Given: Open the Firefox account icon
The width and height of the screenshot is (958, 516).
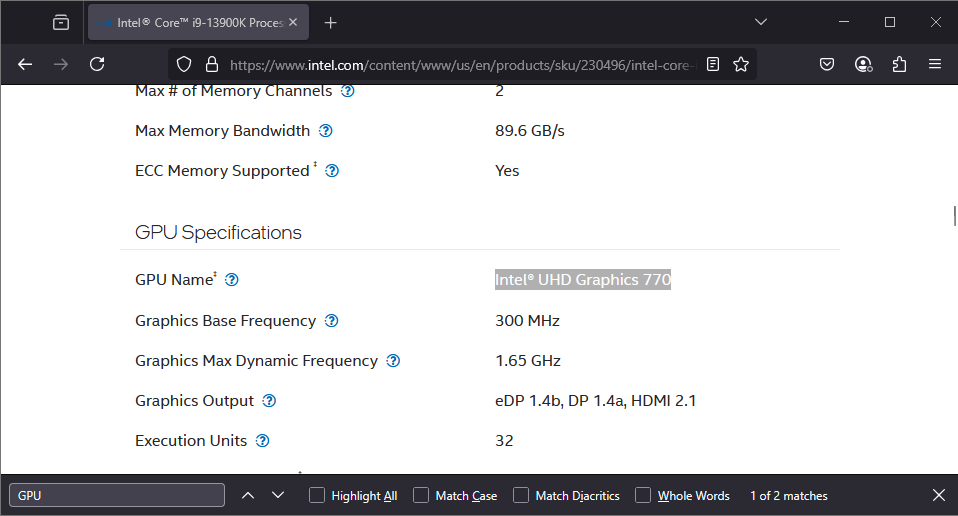Looking at the screenshot, I should click(x=863, y=64).
